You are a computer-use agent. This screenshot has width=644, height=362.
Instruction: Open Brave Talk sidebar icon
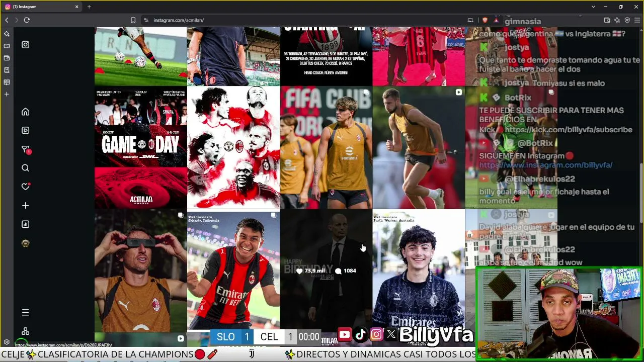point(7,46)
